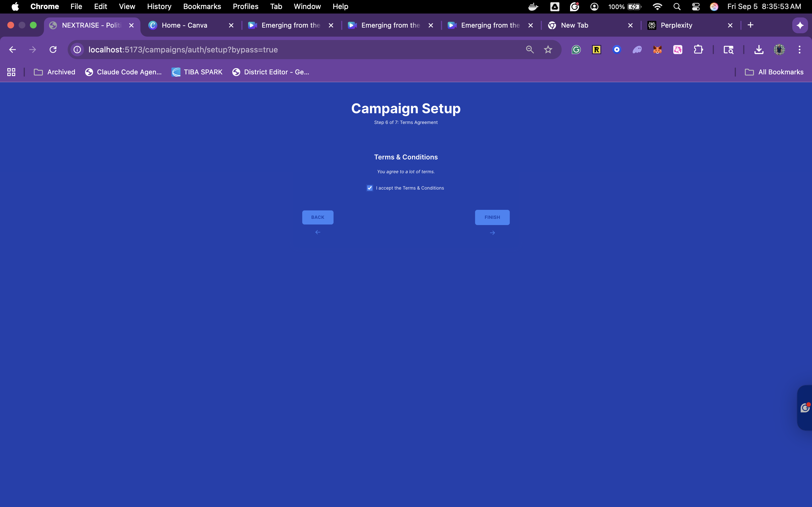Click the BACK button

(317, 217)
